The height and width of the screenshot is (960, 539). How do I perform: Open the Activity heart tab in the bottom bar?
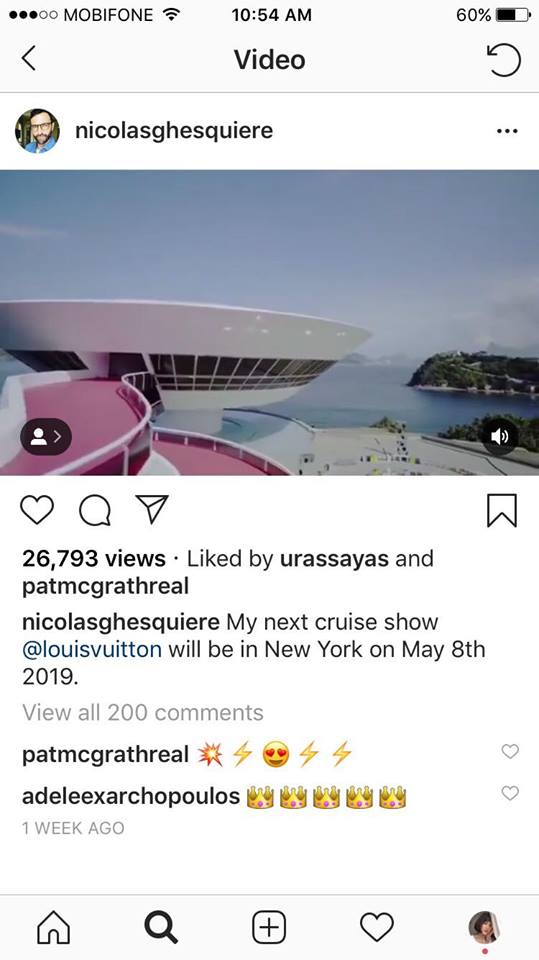tap(377, 927)
